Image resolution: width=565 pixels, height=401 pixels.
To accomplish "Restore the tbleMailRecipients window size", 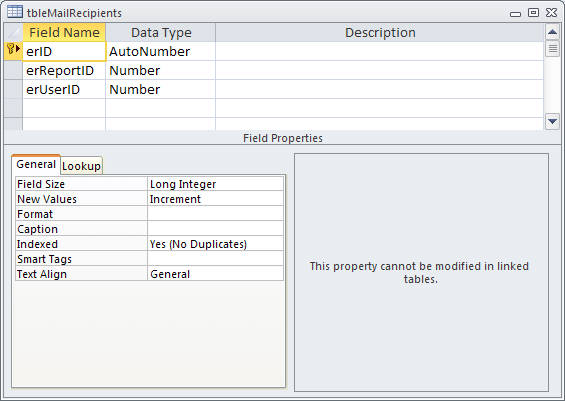I will click(x=533, y=13).
